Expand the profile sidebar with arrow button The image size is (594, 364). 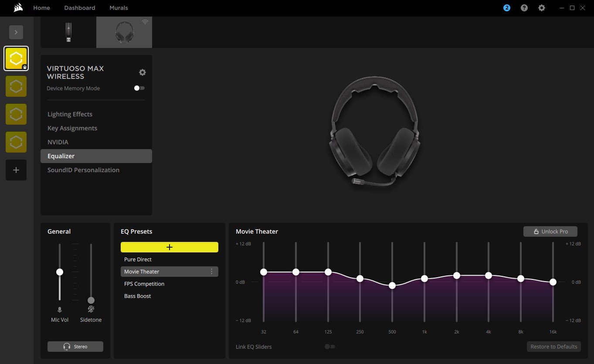point(16,32)
